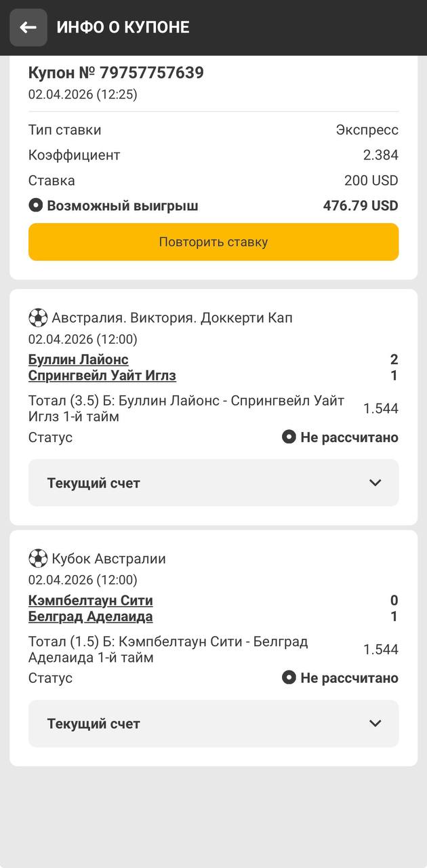The height and width of the screenshot is (868, 427).
Task: Click the Кубок Австралии league title
Action: [108, 559]
